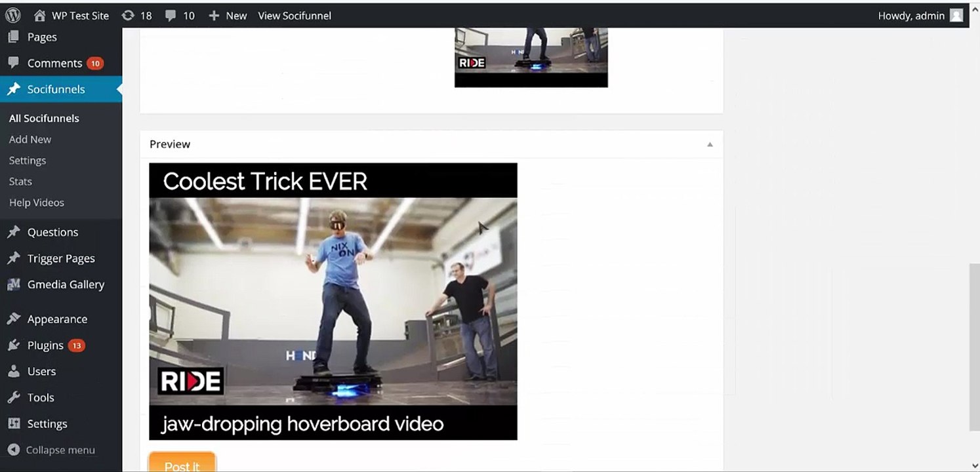The image size is (980, 472).
Task: Click the Tools wrench icon
Action: (14, 397)
